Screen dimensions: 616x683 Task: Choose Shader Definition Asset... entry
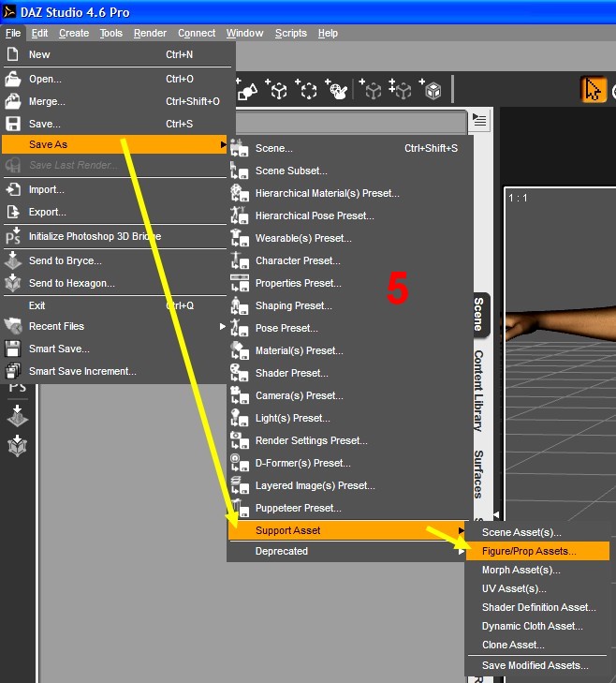pyautogui.click(x=537, y=607)
